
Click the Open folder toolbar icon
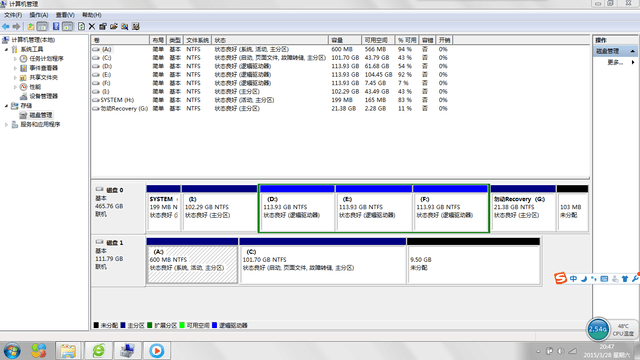pyautogui.click(x=113, y=27)
